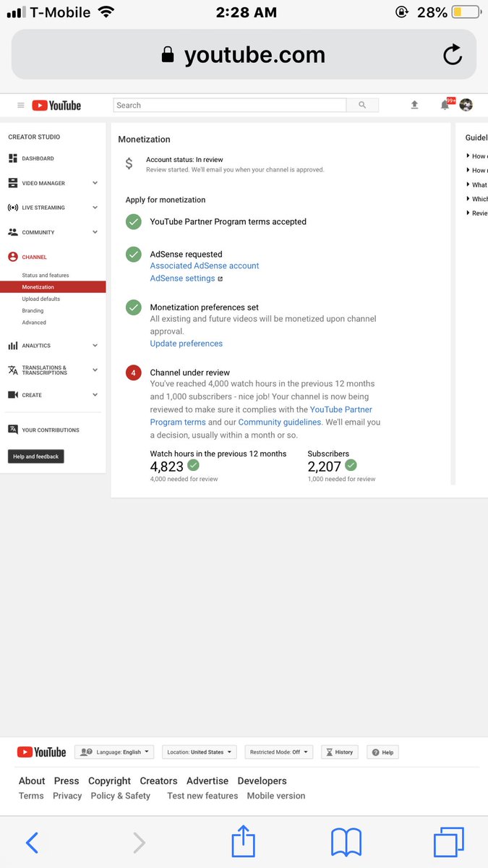This screenshot has width=488, height=868.
Task: Tap the Safari share icon
Action: coord(244,841)
